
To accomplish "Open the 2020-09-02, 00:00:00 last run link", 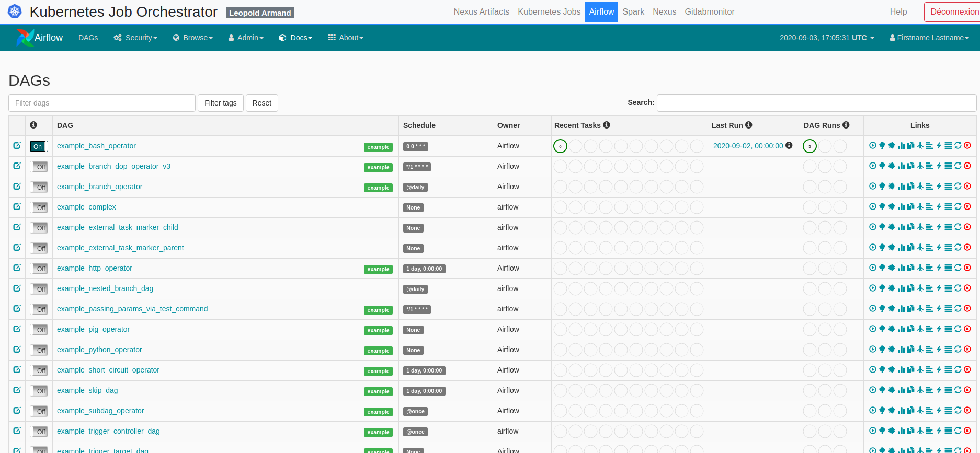I will pyautogui.click(x=748, y=146).
